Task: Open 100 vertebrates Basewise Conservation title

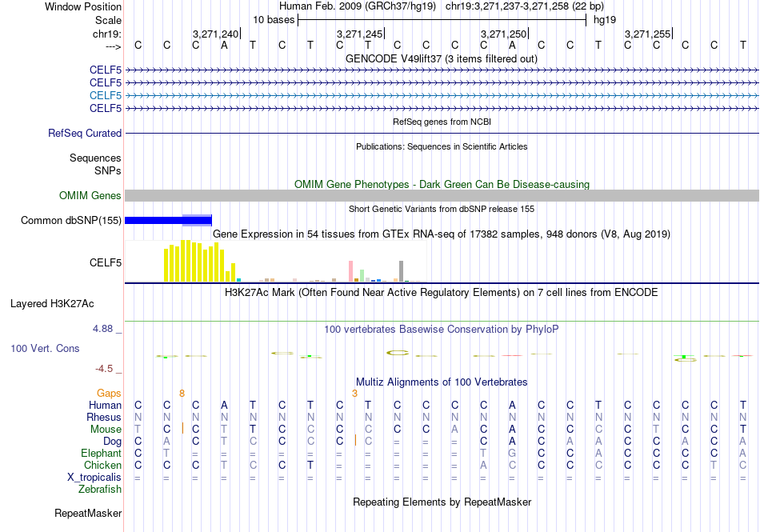Action: click(x=442, y=330)
